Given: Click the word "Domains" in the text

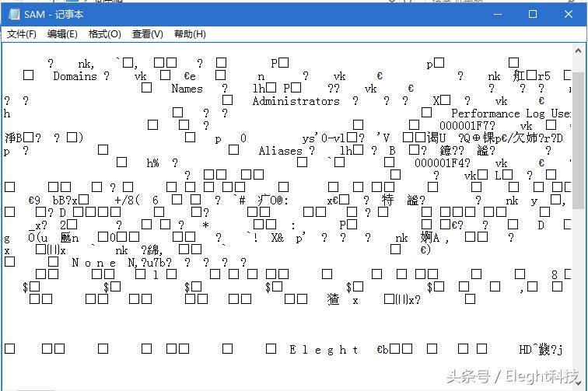Looking at the screenshot, I should (75, 76).
